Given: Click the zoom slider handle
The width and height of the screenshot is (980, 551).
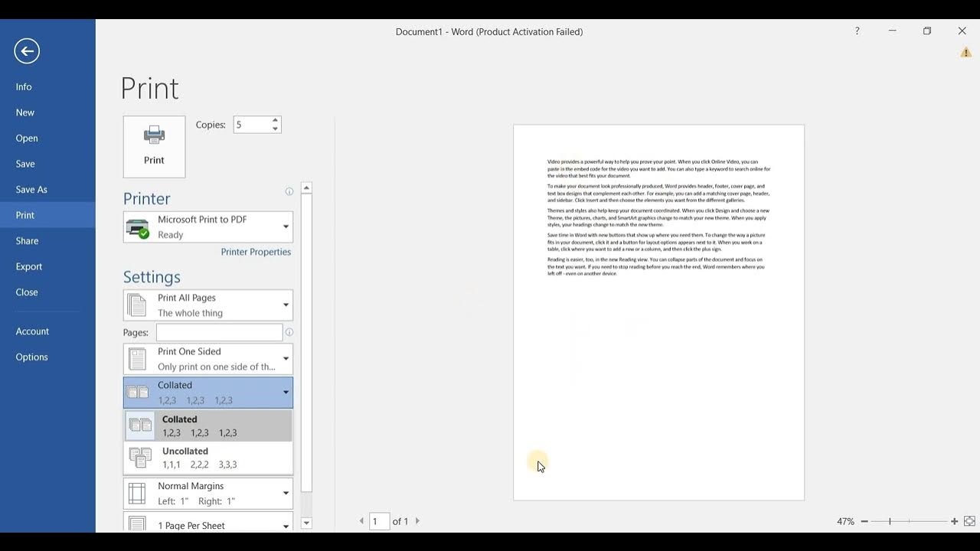Looking at the screenshot, I should (x=890, y=521).
